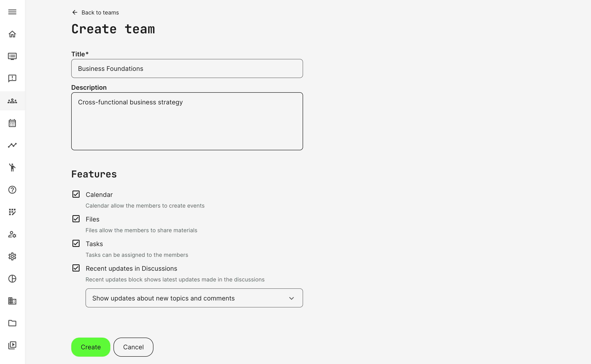
Task: Open the settings gear icon in sidebar
Action: 12,256
